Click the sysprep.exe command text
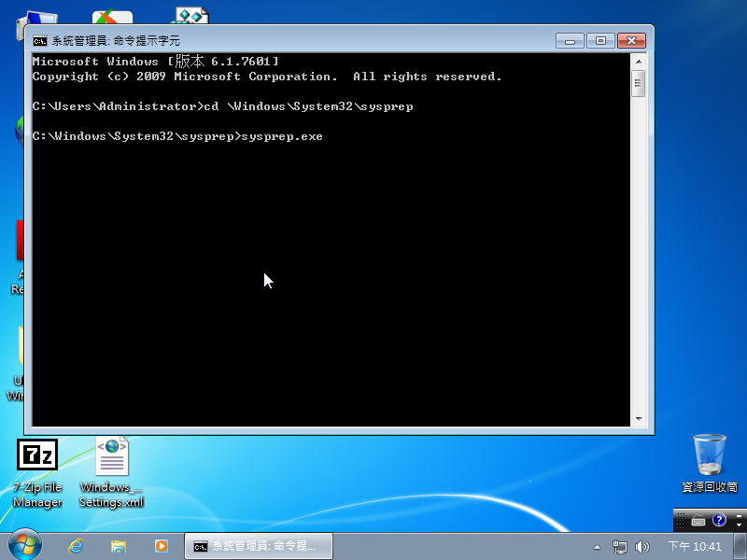This screenshot has width=747, height=560. tap(282, 136)
